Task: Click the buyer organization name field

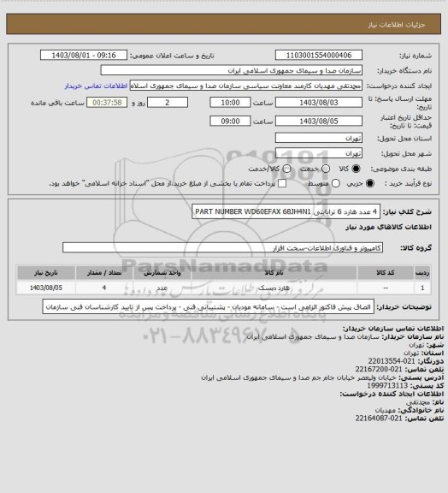Action: point(231,70)
